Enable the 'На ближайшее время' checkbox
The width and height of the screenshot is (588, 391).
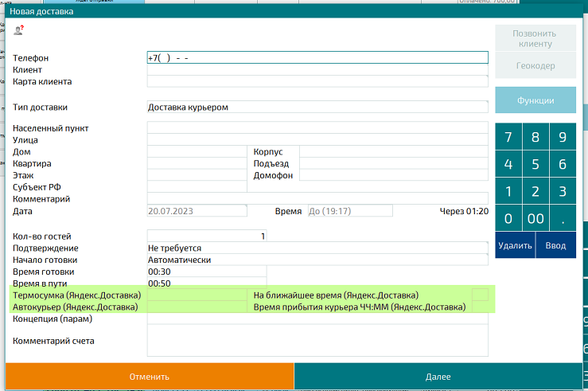click(x=480, y=295)
